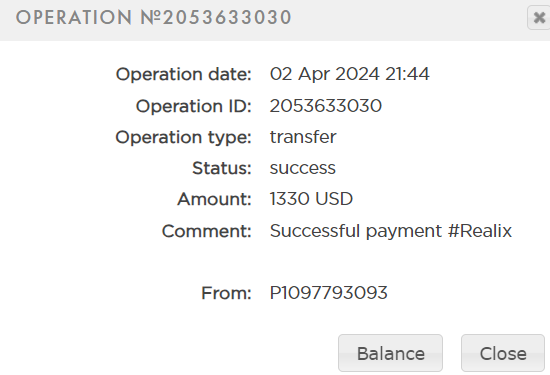Select the sender account P1097793093
Image resolution: width=550 pixels, height=375 pixels.
[x=329, y=293]
